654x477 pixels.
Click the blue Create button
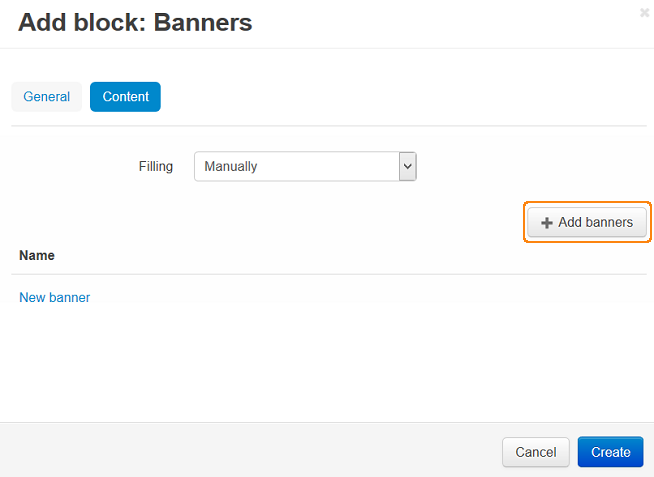(x=611, y=452)
